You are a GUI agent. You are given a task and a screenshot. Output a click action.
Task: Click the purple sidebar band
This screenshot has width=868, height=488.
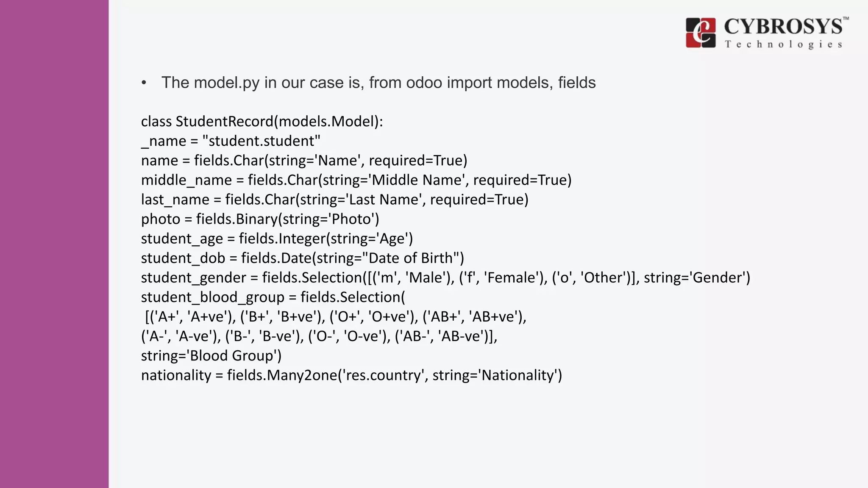pyautogui.click(x=54, y=244)
